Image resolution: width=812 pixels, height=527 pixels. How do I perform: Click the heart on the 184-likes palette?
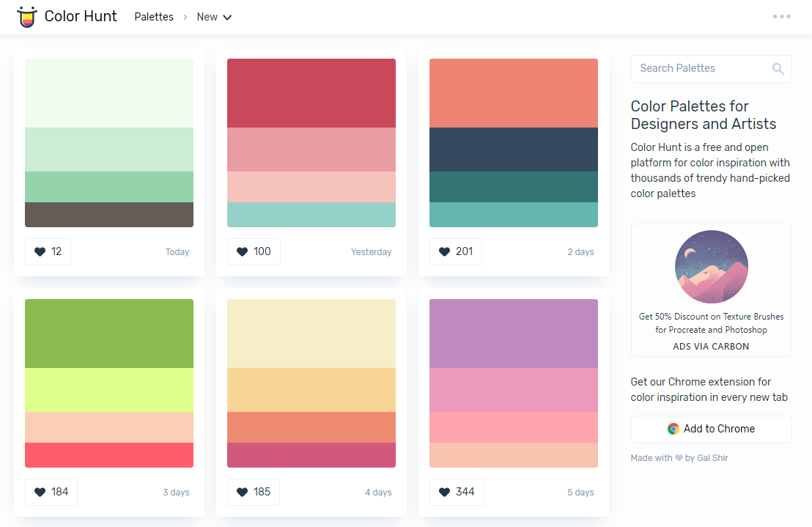[x=51, y=492]
